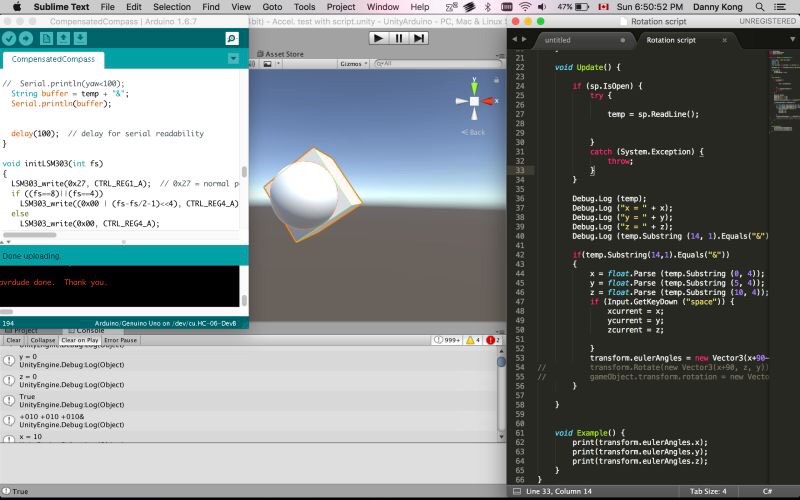
Task: Open the Tab Size: 4 selector
Action: [708, 491]
